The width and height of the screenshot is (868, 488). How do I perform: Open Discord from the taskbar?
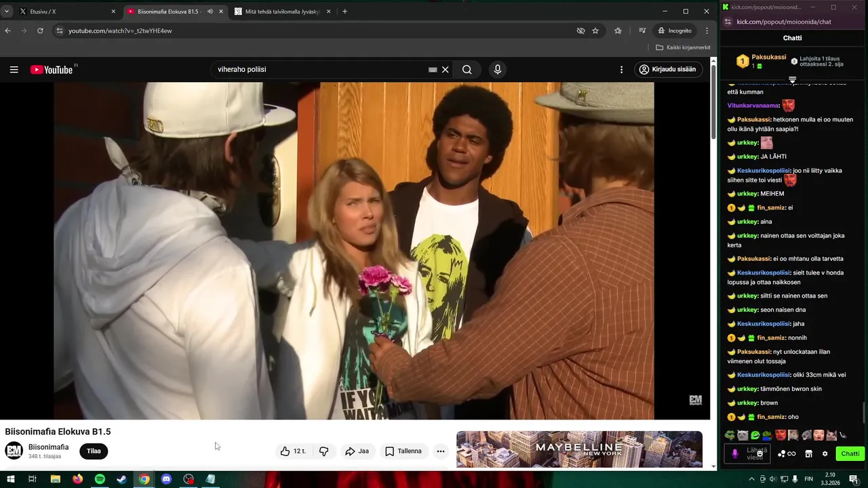coord(167,479)
